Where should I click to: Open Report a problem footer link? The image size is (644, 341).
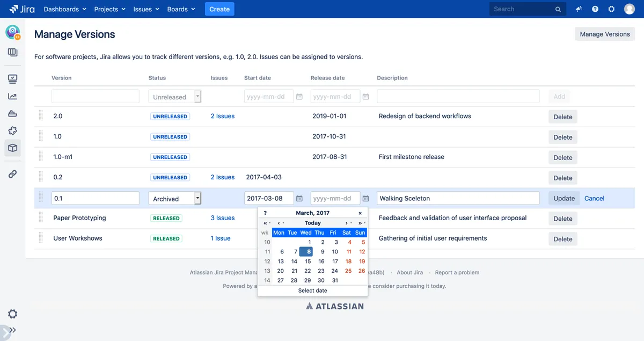coord(457,272)
